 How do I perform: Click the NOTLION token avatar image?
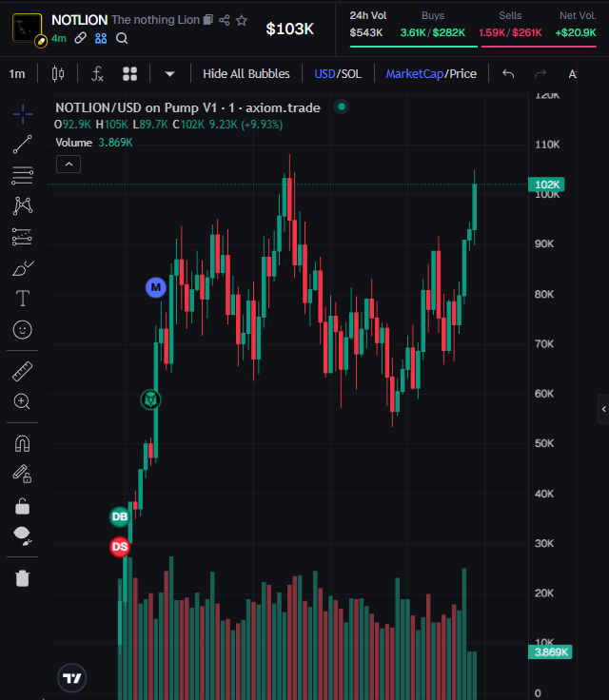(28, 28)
